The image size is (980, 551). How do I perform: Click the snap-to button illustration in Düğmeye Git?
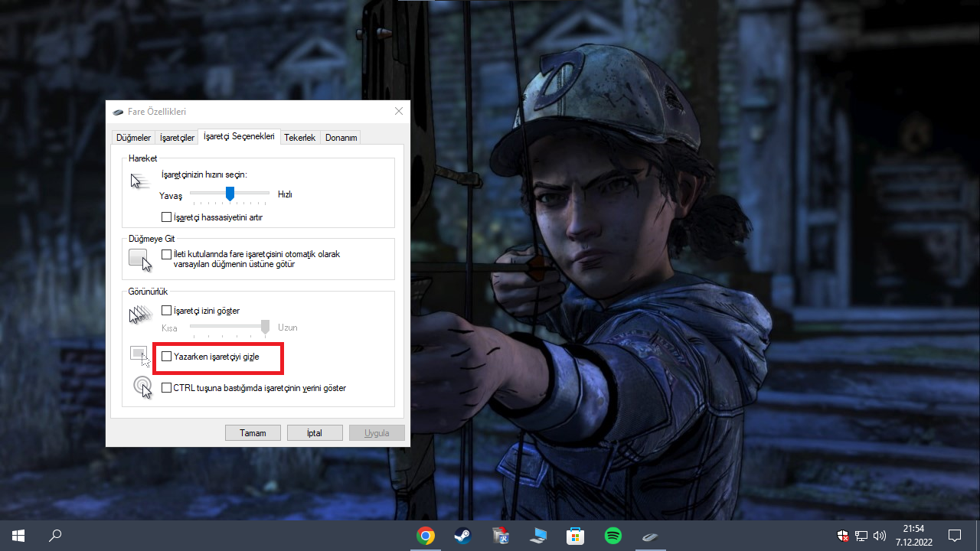point(140,260)
